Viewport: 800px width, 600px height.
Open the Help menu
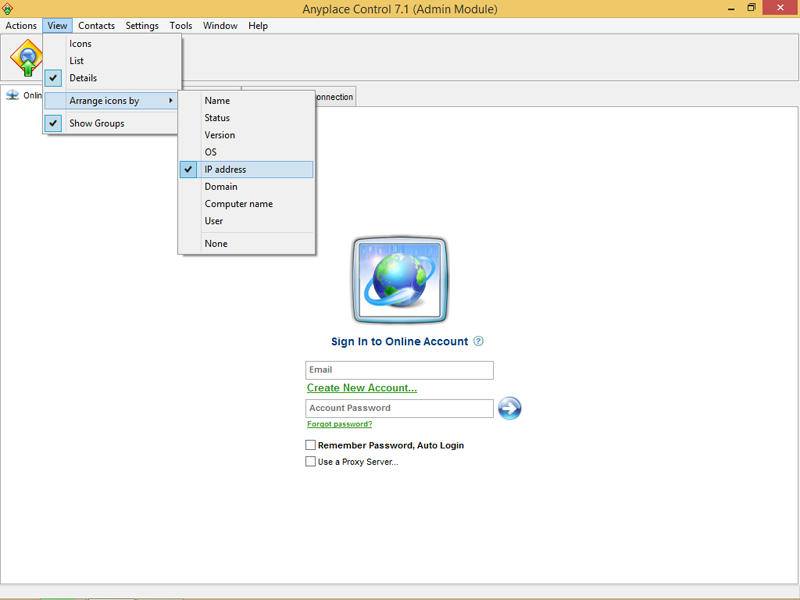258,26
